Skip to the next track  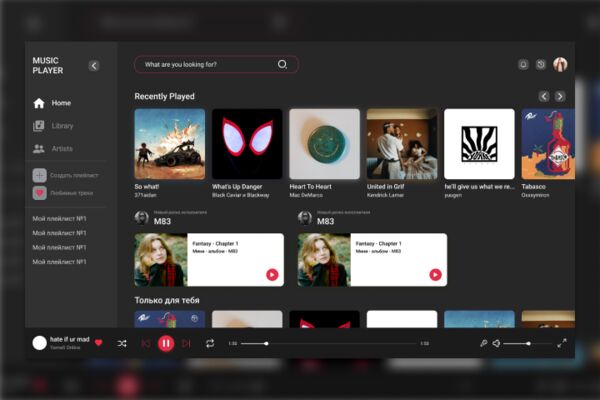[186, 344]
